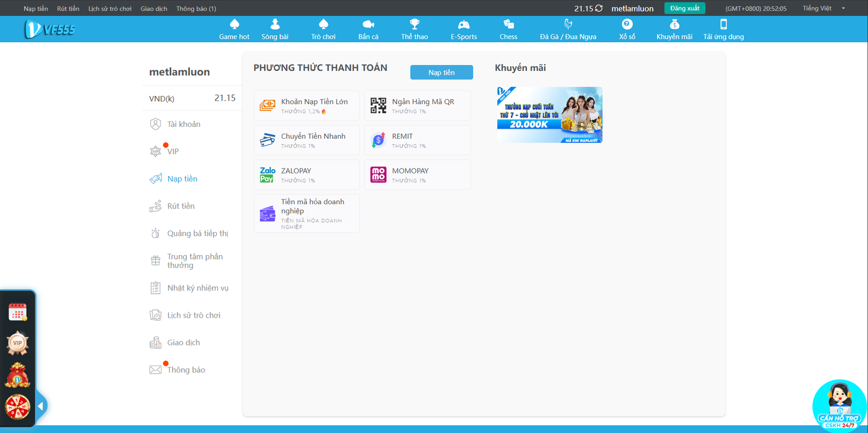Viewport: 868px width, 433px height.
Task: Open top bar Rút tiền link
Action: click(x=68, y=9)
